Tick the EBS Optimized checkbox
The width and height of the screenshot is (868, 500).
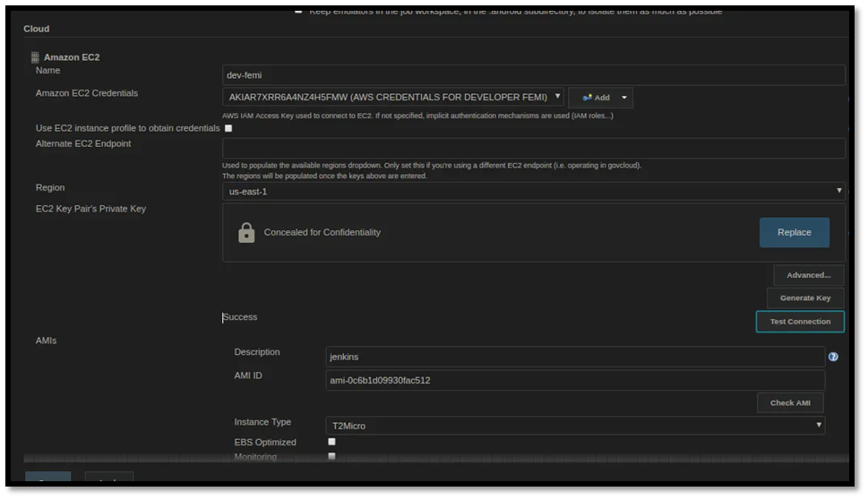coord(331,442)
